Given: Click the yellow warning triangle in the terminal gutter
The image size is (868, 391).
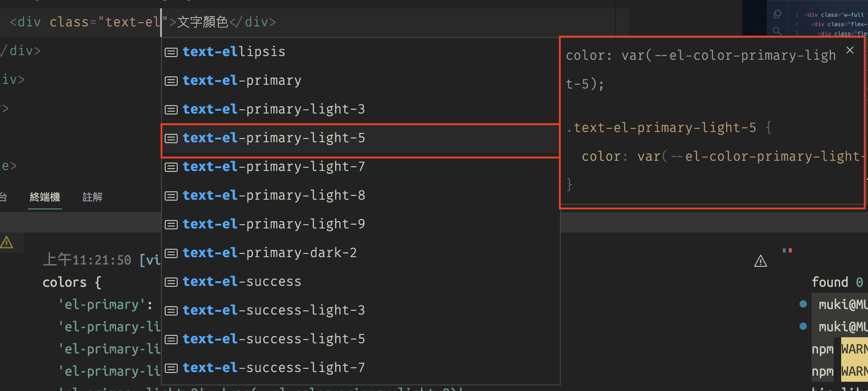Looking at the screenshot, I should [7, 242].
